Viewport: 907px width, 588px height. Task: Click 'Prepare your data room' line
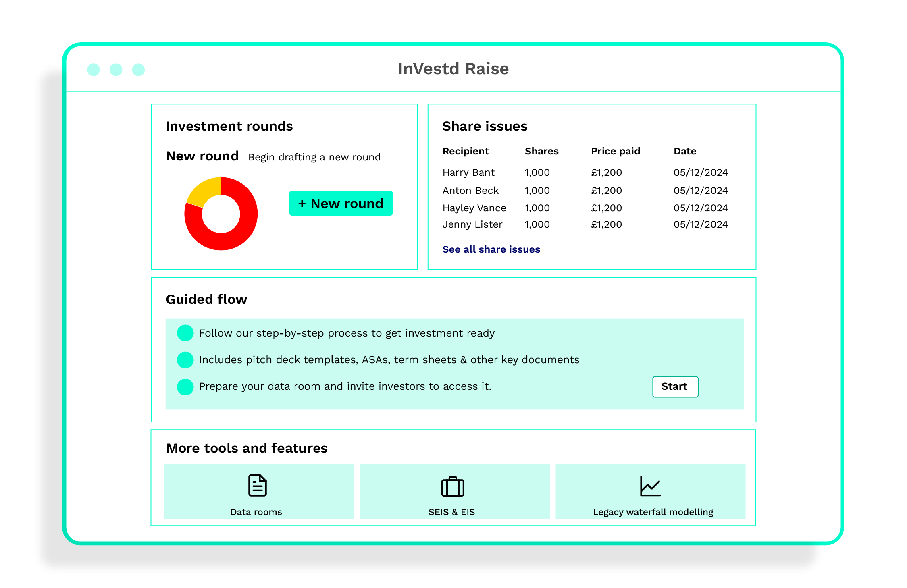345,386
